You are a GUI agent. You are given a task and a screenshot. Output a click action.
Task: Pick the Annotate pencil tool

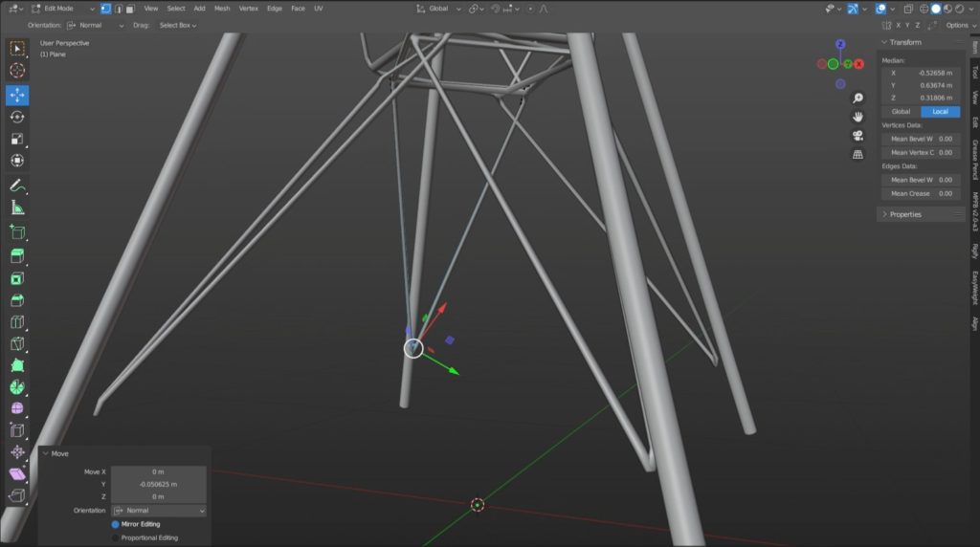(x=17, y=186)
